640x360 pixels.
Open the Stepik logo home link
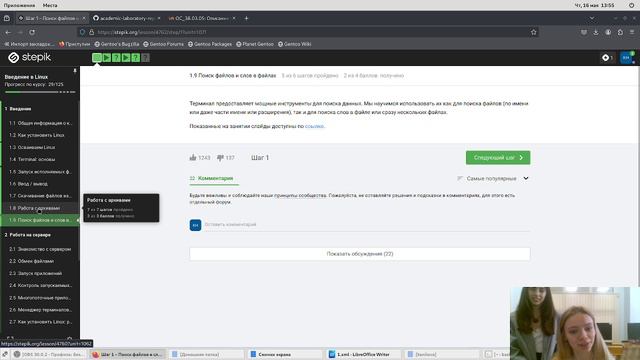click(x=30, y=58)
